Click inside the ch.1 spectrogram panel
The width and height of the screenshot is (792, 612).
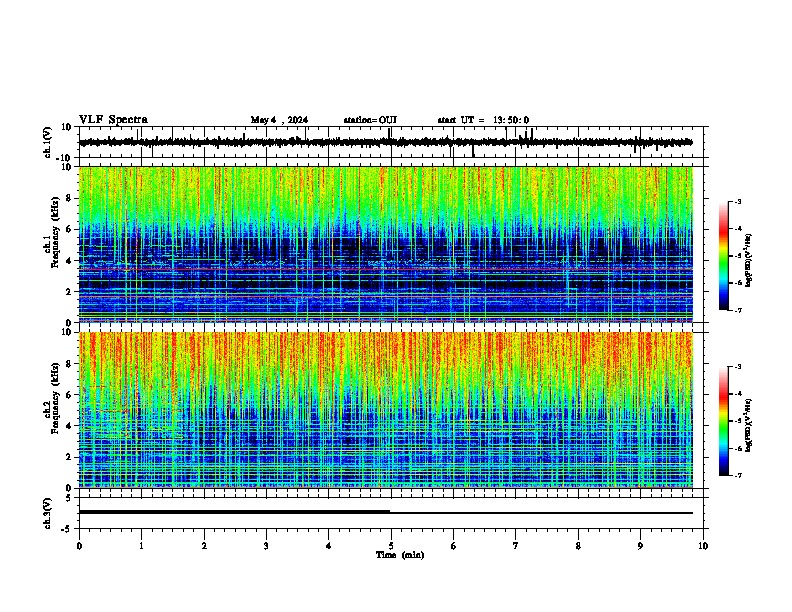point(385,244)
